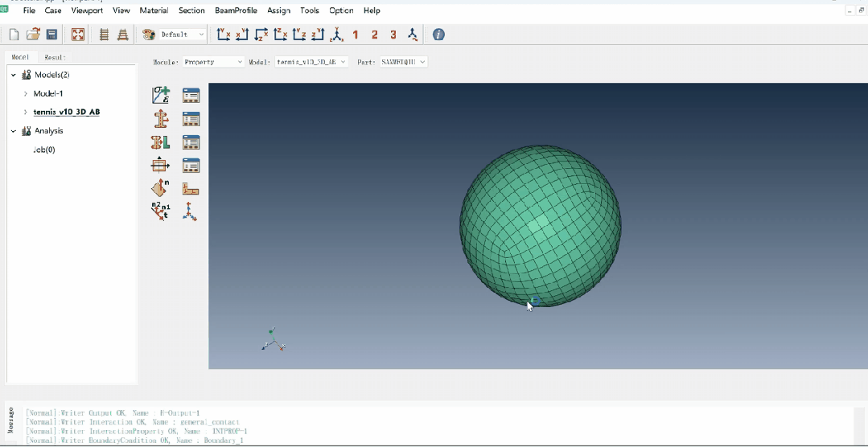Select the Z-down X-right view icon
Viewport: 868px width, 447px height.
(x=261, y=35)
